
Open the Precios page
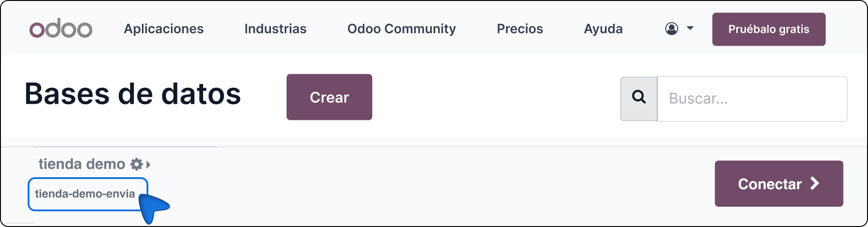[520, 29]
